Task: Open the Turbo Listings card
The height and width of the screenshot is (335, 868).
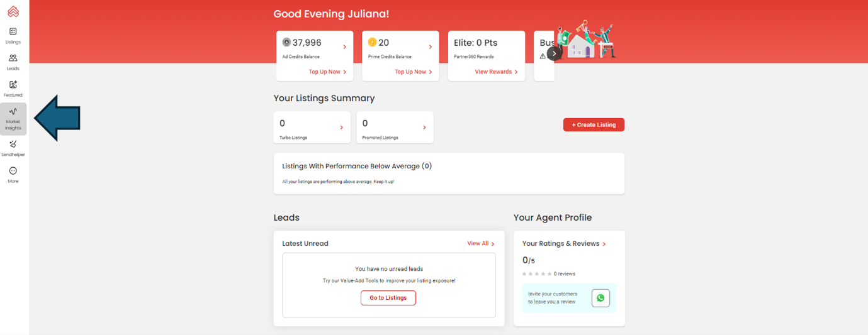Action: click(313, 127)
